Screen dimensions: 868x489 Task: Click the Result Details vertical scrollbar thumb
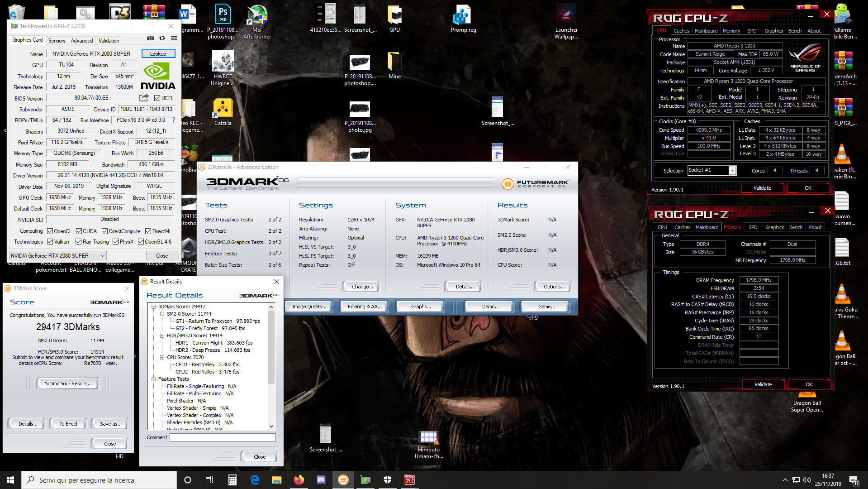[271, 347]
